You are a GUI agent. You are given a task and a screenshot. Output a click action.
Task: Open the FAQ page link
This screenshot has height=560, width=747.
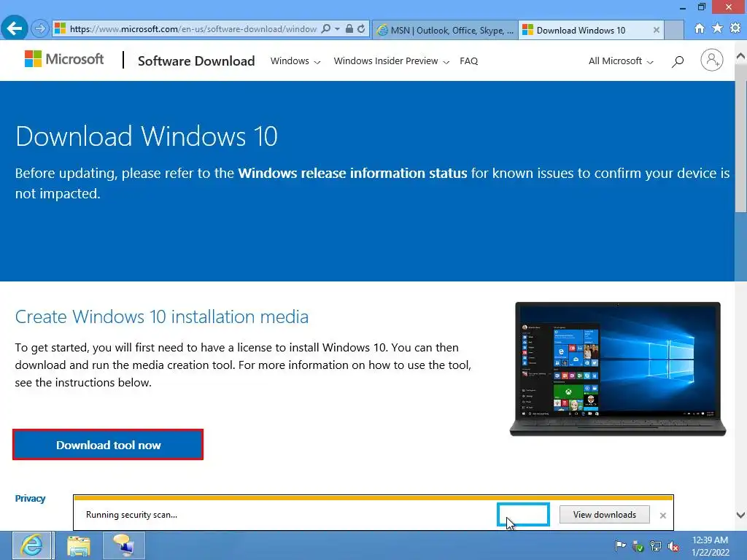[468, 61]
